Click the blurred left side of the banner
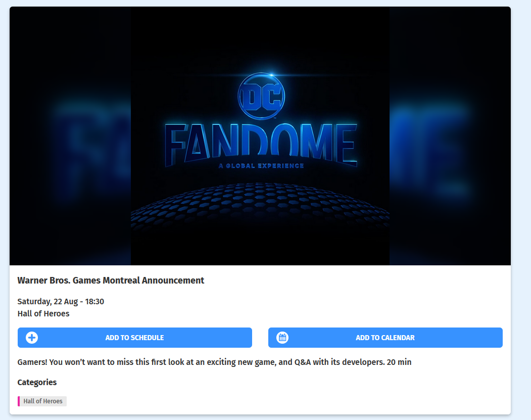The height and width of the screenshot is (420, 531). 70,136
